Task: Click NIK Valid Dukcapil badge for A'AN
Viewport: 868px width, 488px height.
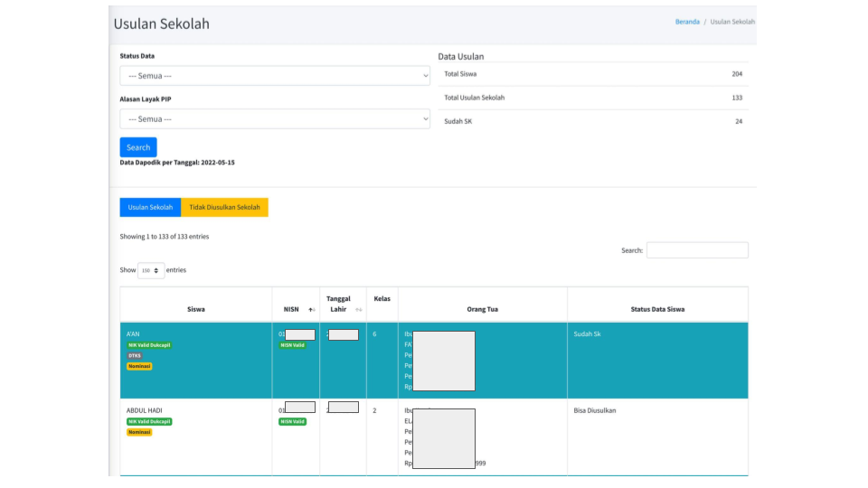Action: pyautogui.click(x=149, y=345)
